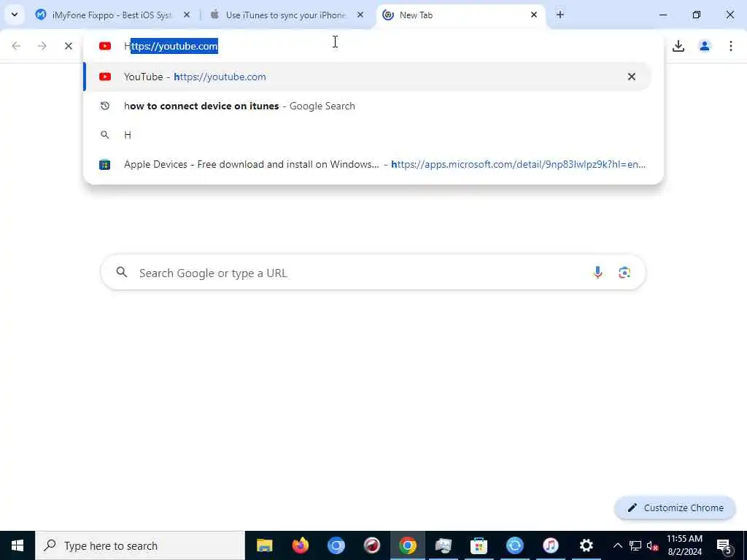Open the blue sync app in taskbar
The height and width of the screenshot is (560, 747).
click(x=514, y=545)
